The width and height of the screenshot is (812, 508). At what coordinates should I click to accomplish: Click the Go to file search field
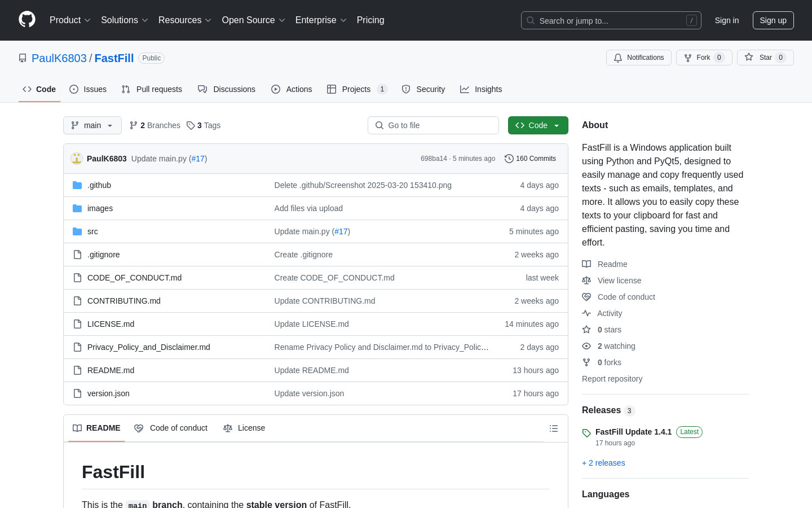pyautogui.click(x=433, y=125)
